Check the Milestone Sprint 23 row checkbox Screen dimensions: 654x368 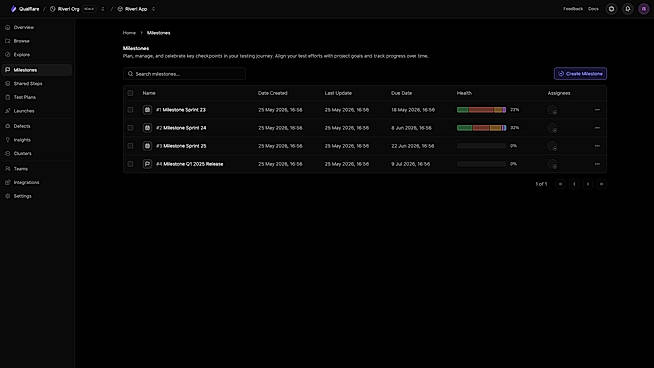point(131,110)
